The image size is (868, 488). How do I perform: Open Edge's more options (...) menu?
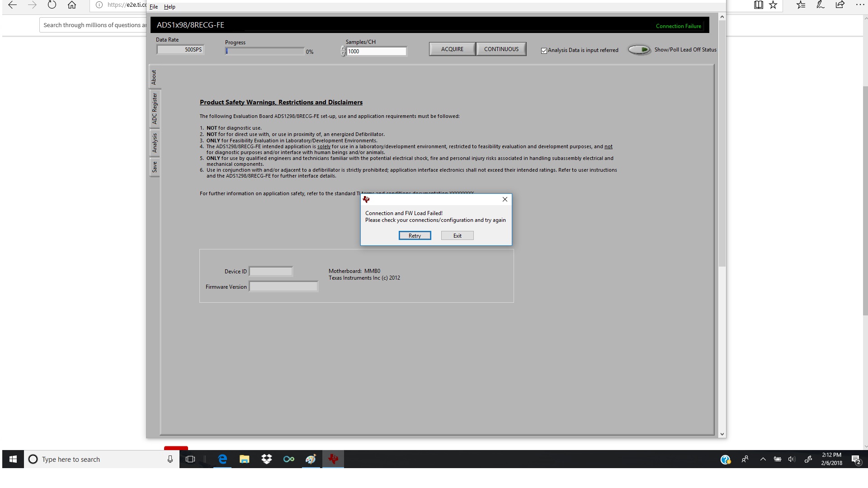pos(860,5)
